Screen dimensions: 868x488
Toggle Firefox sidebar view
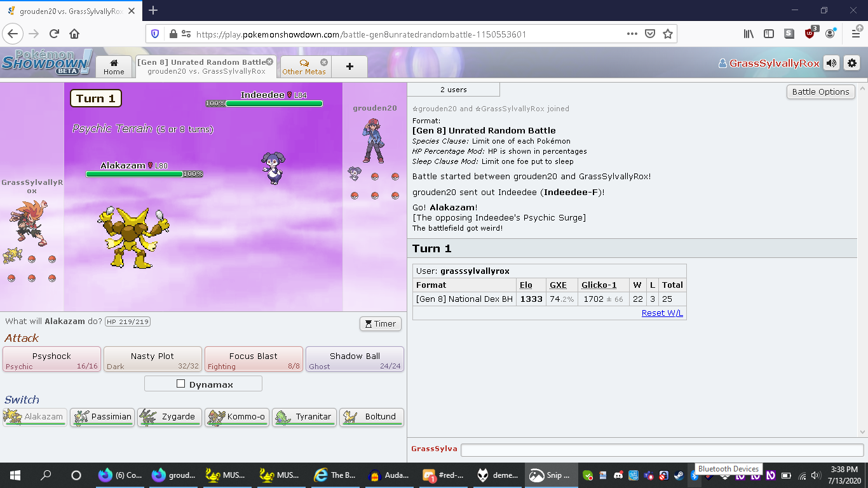769,34
